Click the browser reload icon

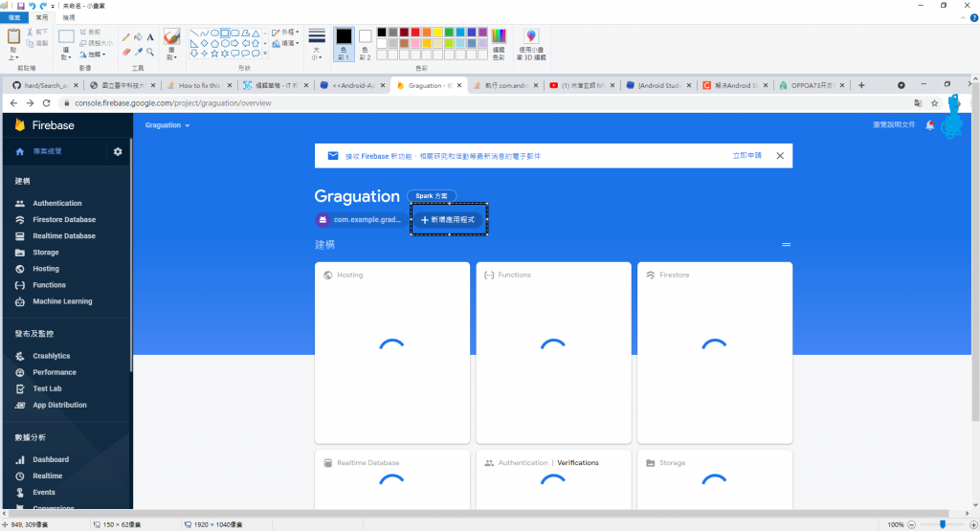click(46, 103)
